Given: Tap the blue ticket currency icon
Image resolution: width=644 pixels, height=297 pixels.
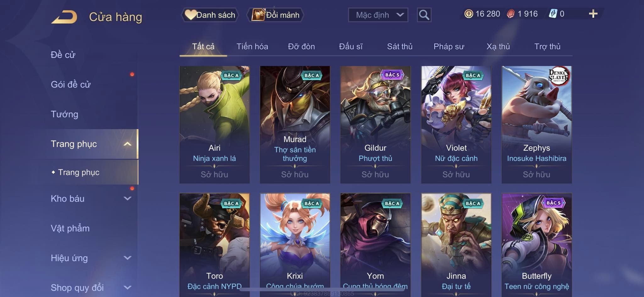Looking at the screenshot, I should (x=553, y=14).
